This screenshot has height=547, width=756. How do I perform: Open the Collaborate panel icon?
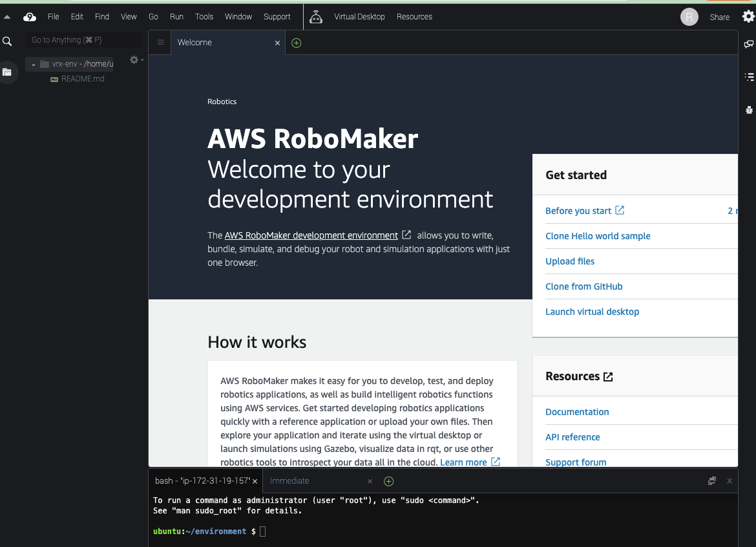(748, 45)
